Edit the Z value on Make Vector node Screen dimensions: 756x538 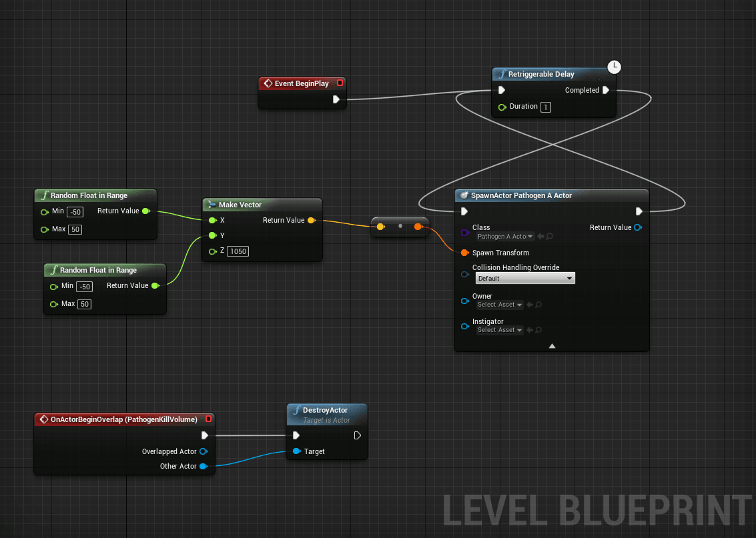pos(238,251)
